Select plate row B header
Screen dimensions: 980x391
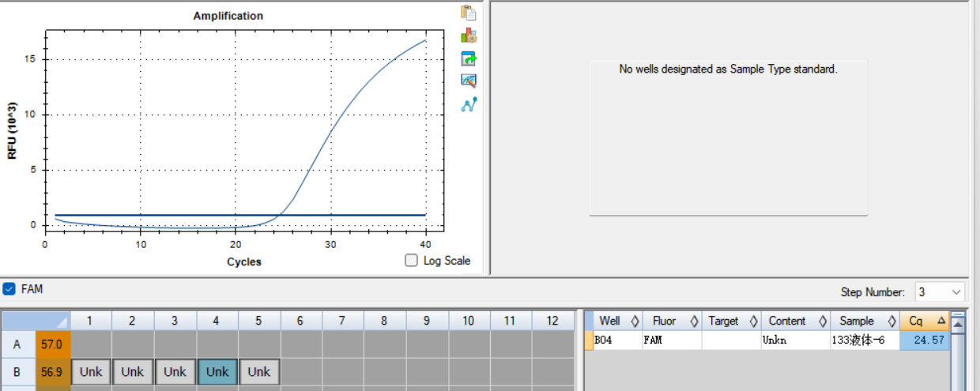[x=18, y=372]
